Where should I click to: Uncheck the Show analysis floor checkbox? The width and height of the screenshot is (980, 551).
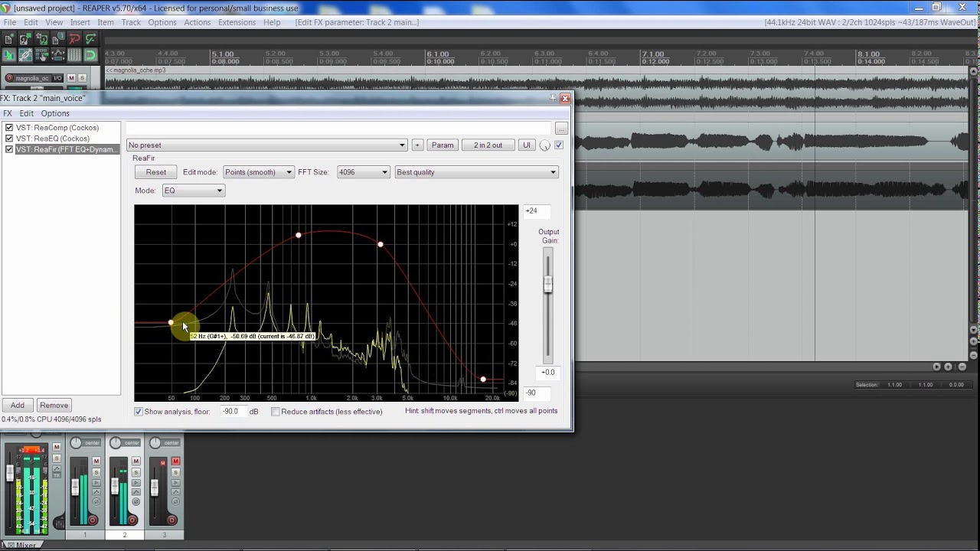139,412
